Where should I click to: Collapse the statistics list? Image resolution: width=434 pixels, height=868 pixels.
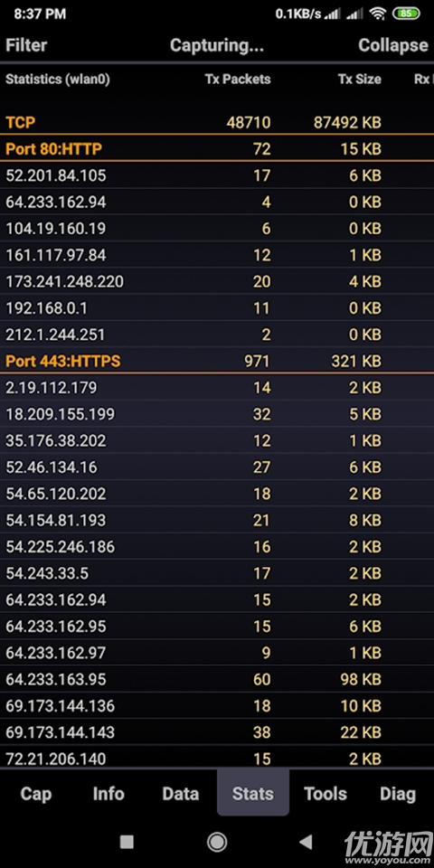coord(393,45)
